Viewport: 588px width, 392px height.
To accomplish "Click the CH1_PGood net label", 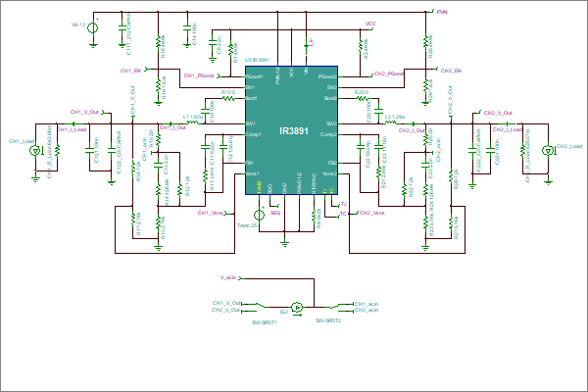I will (199, 75).
